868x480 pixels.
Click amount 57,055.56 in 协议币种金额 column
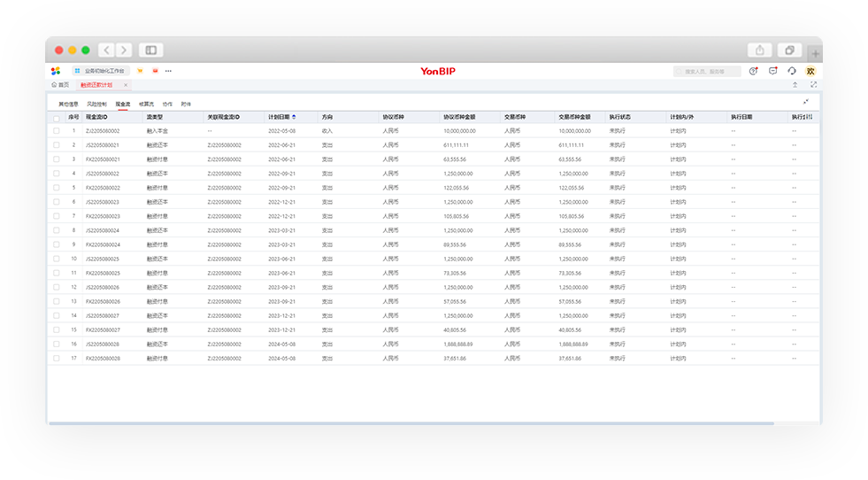coord(455,301)
